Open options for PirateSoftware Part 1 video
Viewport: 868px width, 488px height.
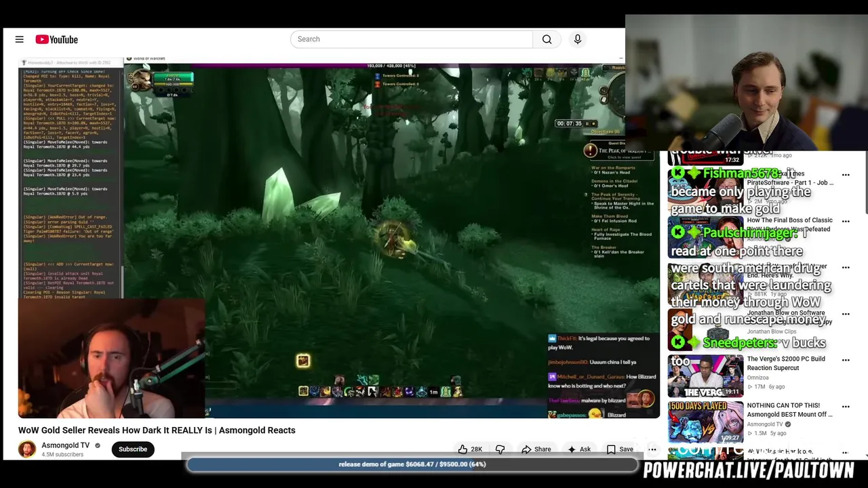846,175
